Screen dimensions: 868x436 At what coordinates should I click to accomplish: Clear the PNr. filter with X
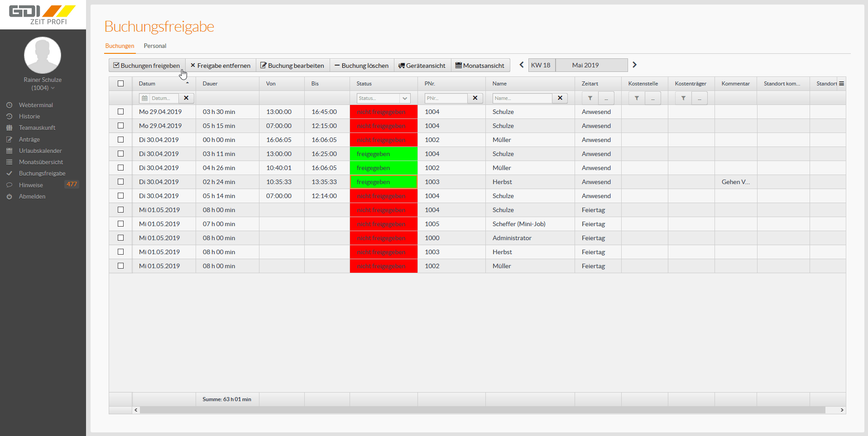tap(475, 98)
